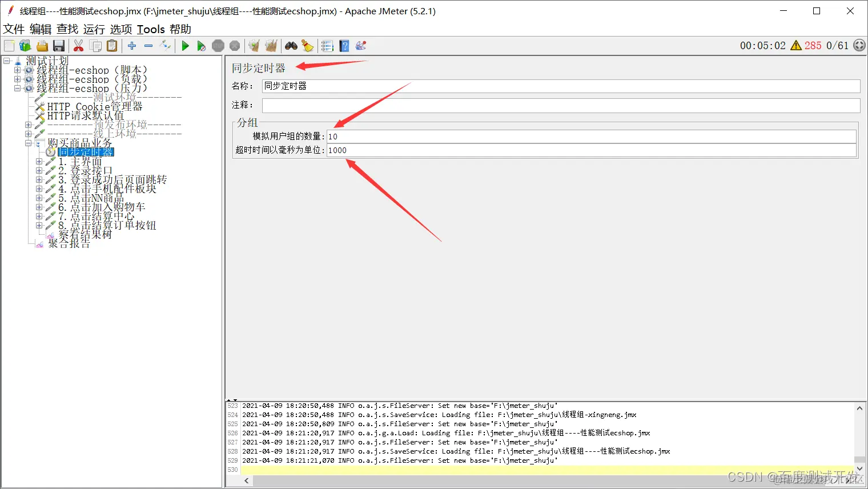
Task: Click log panel horizontal scrollbar left arrow
Action: 247,481
